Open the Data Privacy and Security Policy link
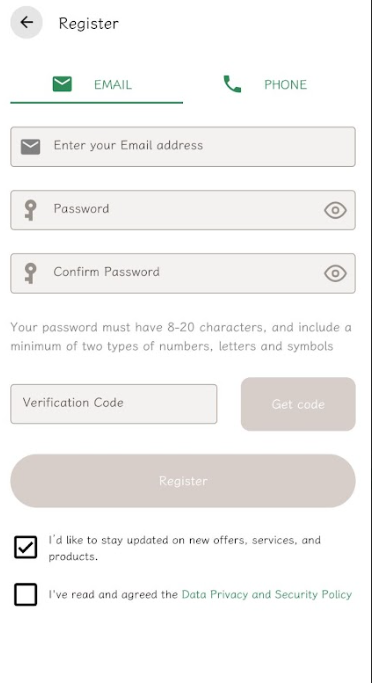The height and width of the screenshot is (683, 372). tap(267, 595)
